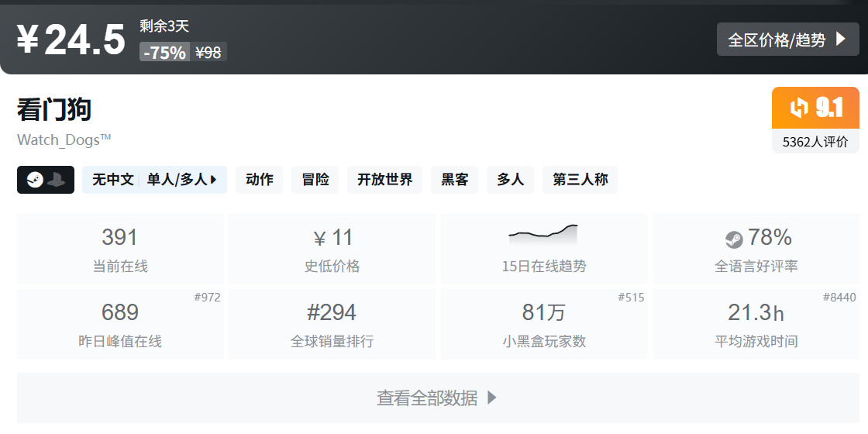Select the 黑客 tag

pyautogui.click(x=454, y=180)
